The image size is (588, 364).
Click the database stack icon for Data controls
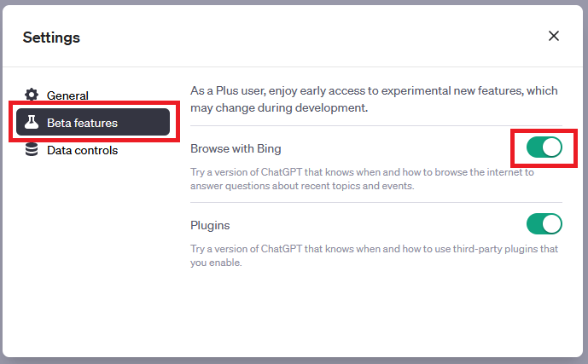pyautogui.click(x=32, y=150)
